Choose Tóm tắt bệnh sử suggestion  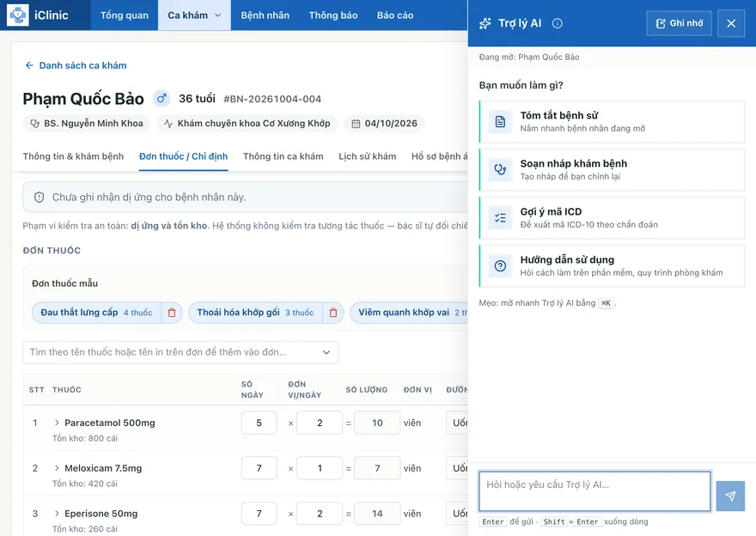tap(612, 121)
